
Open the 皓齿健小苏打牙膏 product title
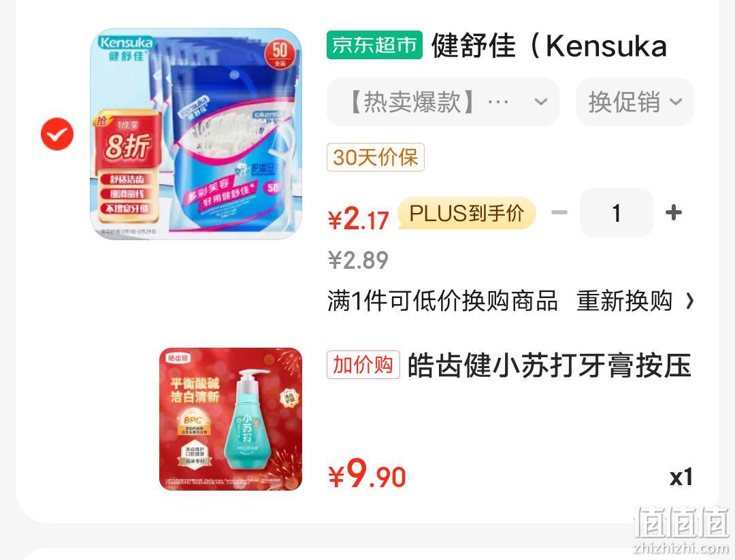coord(549,365)
